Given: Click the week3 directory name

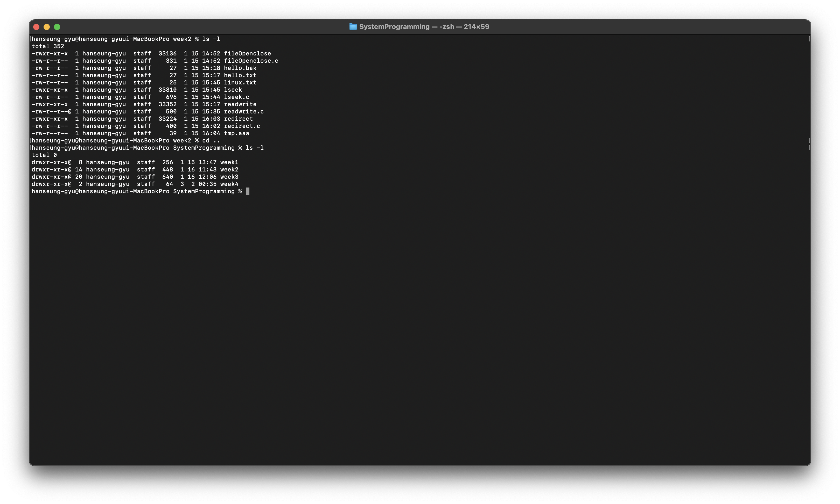Looking at the screenshot, I should coord(229,177).
